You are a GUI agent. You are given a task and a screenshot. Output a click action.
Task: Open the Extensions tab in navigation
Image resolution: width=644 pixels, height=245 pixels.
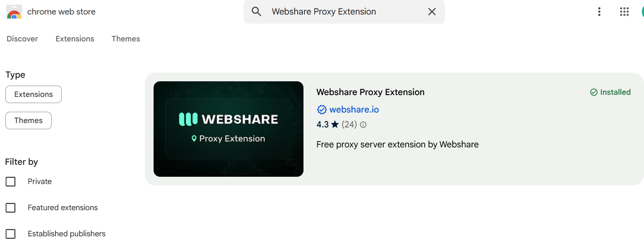click(75, 39)
